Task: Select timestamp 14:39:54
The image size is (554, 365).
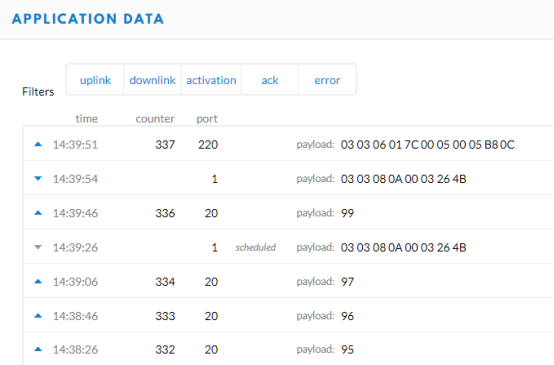Action: (75, 179)
